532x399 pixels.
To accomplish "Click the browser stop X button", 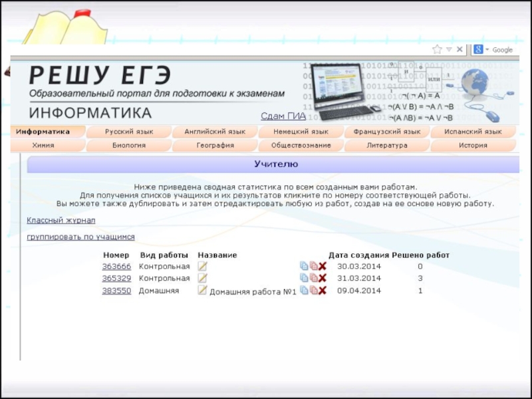I will [460, 49].
